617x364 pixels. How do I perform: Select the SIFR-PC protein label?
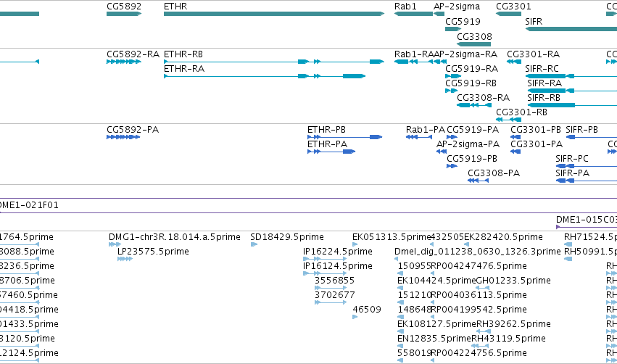572,159
